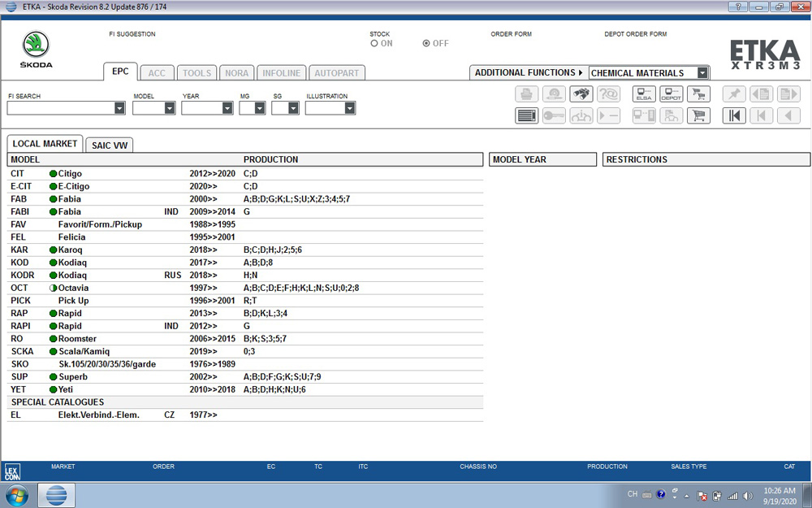Click the MODEL YEAR column header

pos(542,159)
